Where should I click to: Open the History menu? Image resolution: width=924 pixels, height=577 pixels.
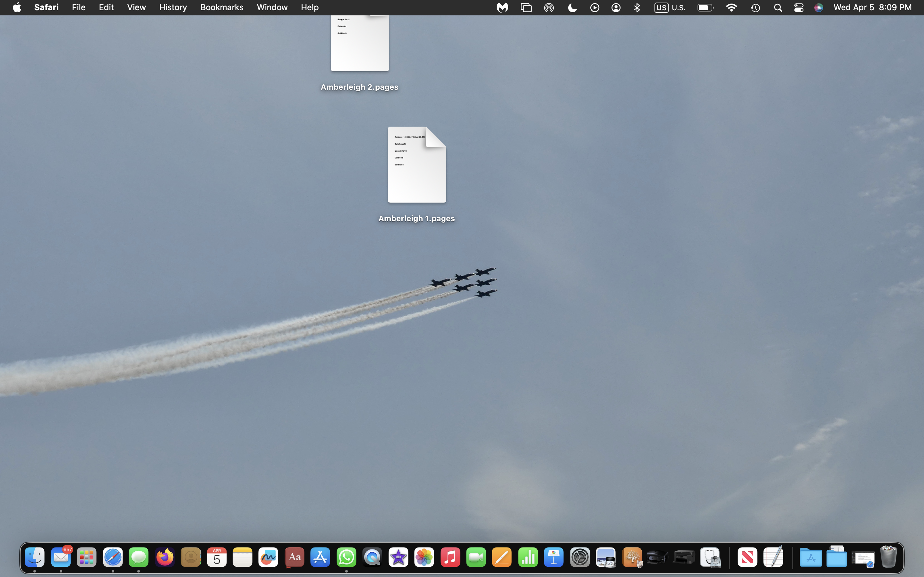[173, 8]
